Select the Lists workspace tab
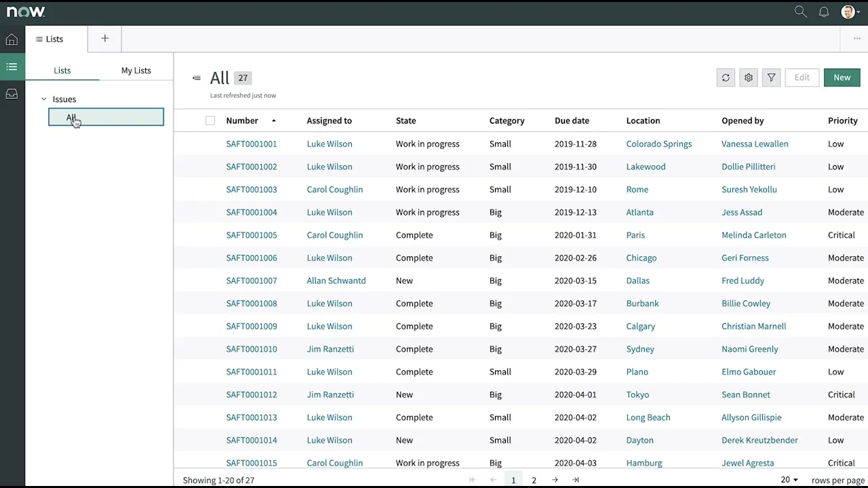This screenshot has width=868, height=488. [54, 39]
